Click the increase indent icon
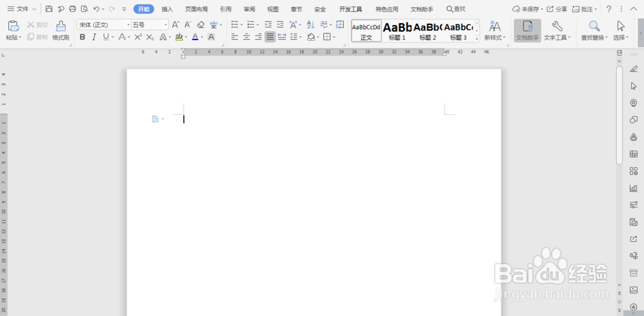 (x=280, y=25)
